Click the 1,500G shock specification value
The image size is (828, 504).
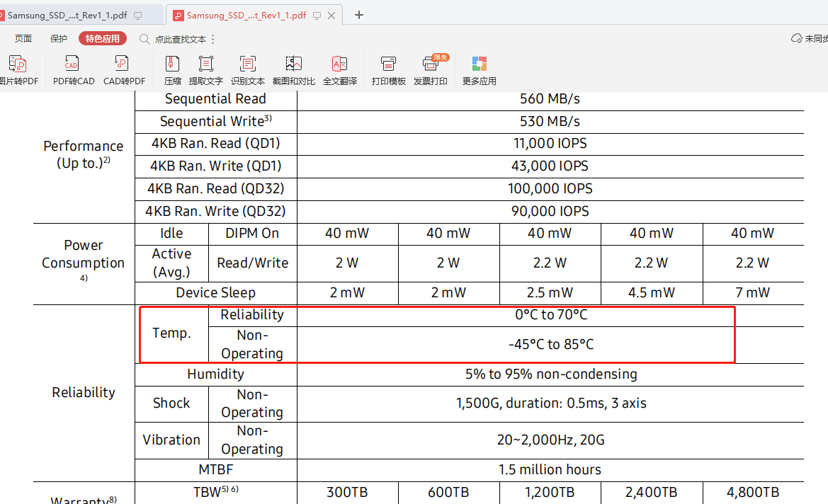tap(551, 403)
